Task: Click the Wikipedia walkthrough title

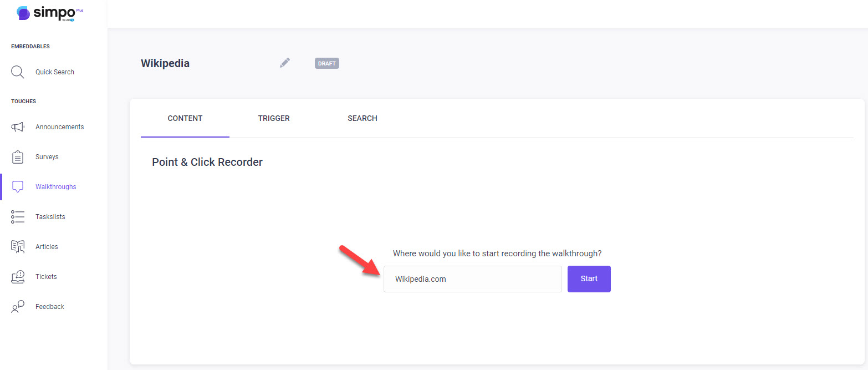Action: tap(165, 63)
